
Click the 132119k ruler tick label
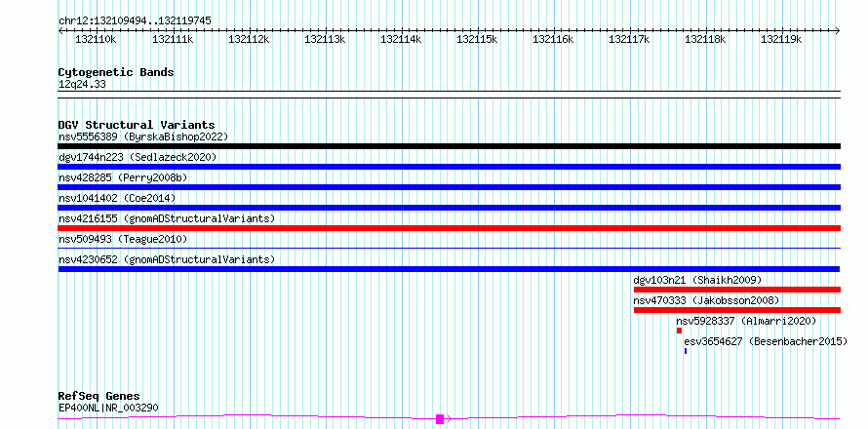coord(781,39)
